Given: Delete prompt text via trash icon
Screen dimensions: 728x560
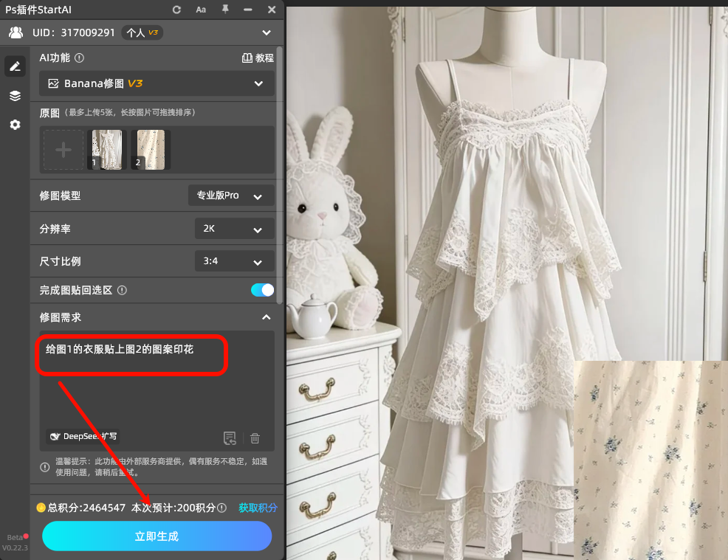Looking at the screenshot, I should tap(254, 438).
